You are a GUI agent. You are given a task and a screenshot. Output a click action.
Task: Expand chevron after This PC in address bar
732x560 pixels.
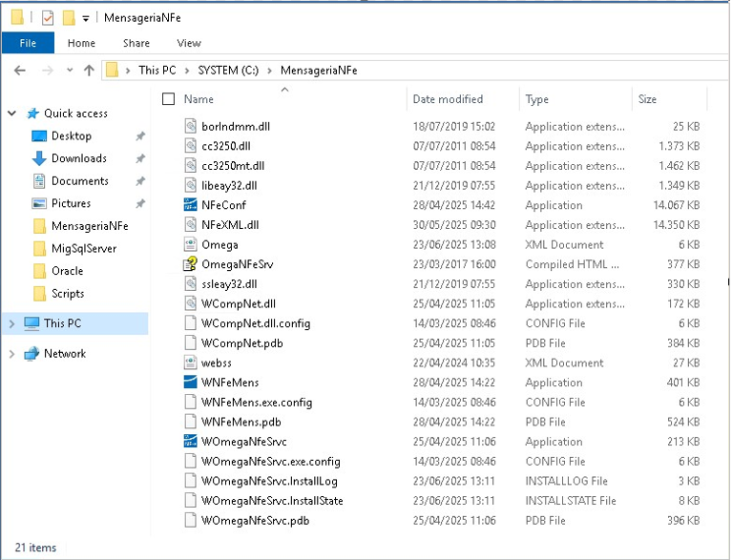click(x=187, y=71)
